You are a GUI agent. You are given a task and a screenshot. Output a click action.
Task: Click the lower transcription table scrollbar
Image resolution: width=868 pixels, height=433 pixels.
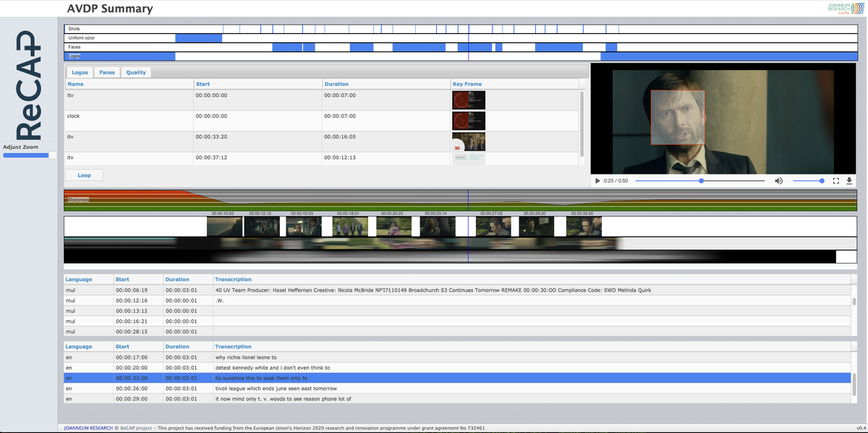(x=854, y=383)
